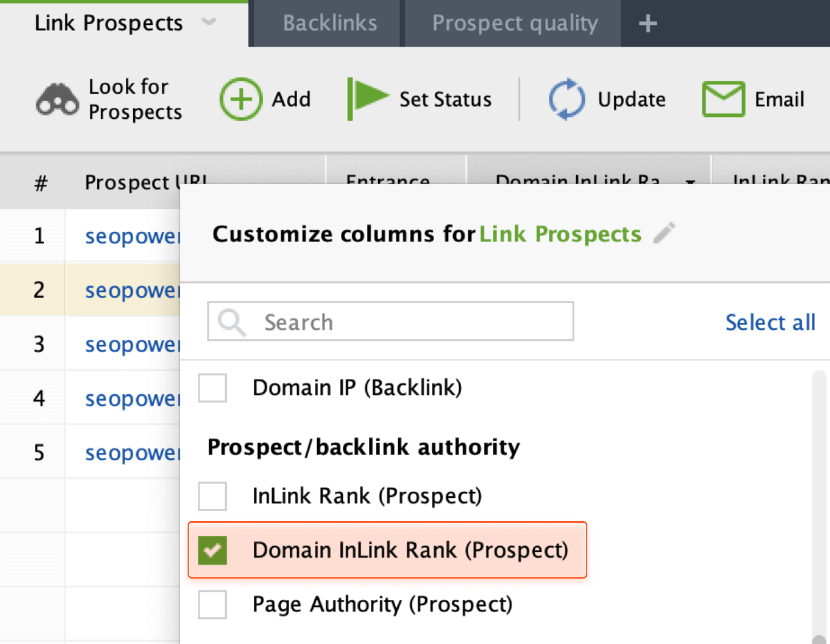Uncheck Domain InLink Rank (Prospect) checkbox
830x644 pixels.
coord(212,550)
